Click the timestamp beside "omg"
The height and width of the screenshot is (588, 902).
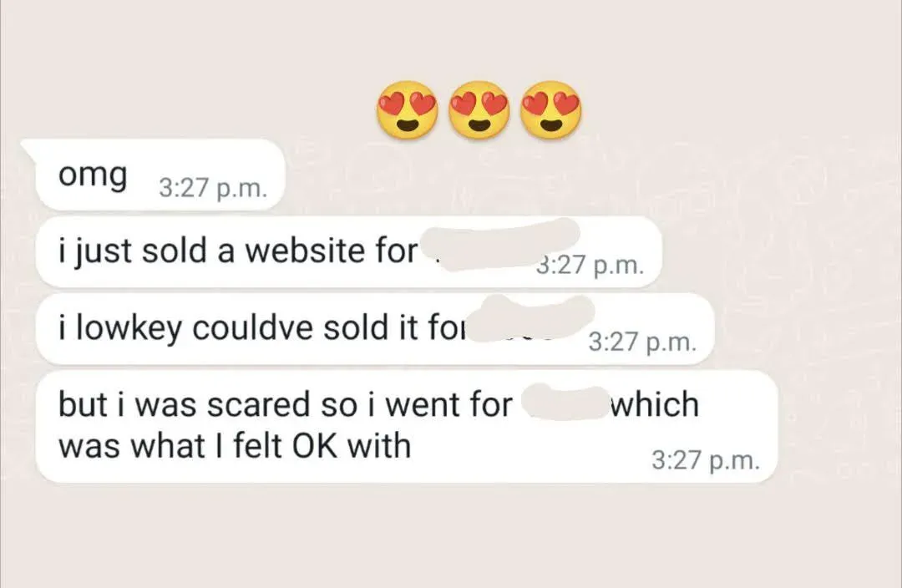[213, 188]
